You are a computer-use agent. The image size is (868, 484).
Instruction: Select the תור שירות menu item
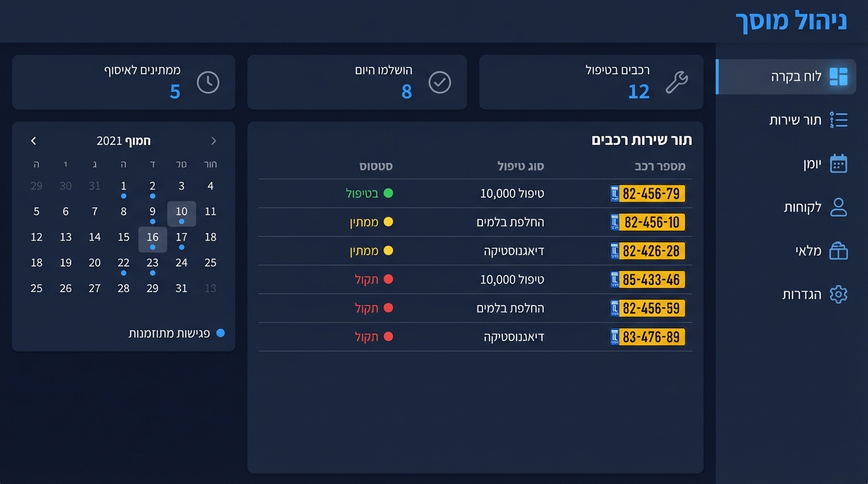pyautogui.click(x=795, y=120)
